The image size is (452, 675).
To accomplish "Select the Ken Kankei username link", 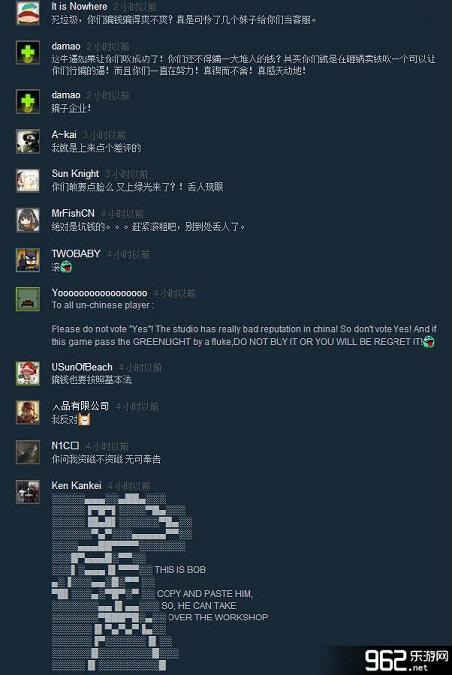I will coord(77,485).
